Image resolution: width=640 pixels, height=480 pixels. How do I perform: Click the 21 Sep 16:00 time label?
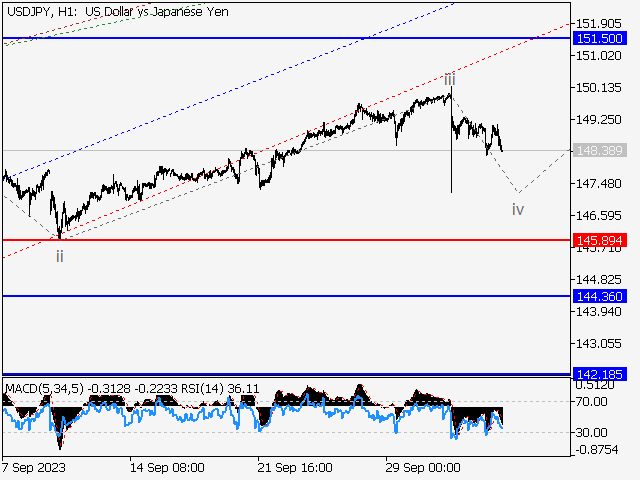click(295, 467)
